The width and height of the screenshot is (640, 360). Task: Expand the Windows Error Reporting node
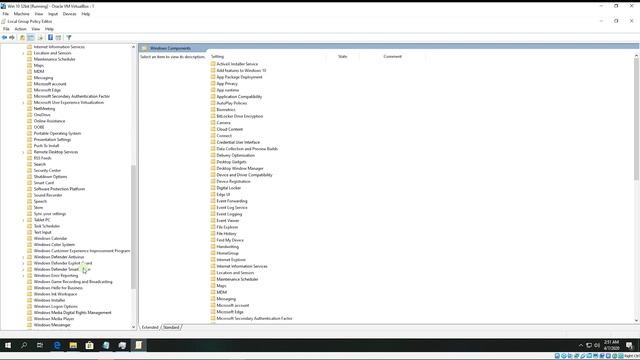(23, 276)
